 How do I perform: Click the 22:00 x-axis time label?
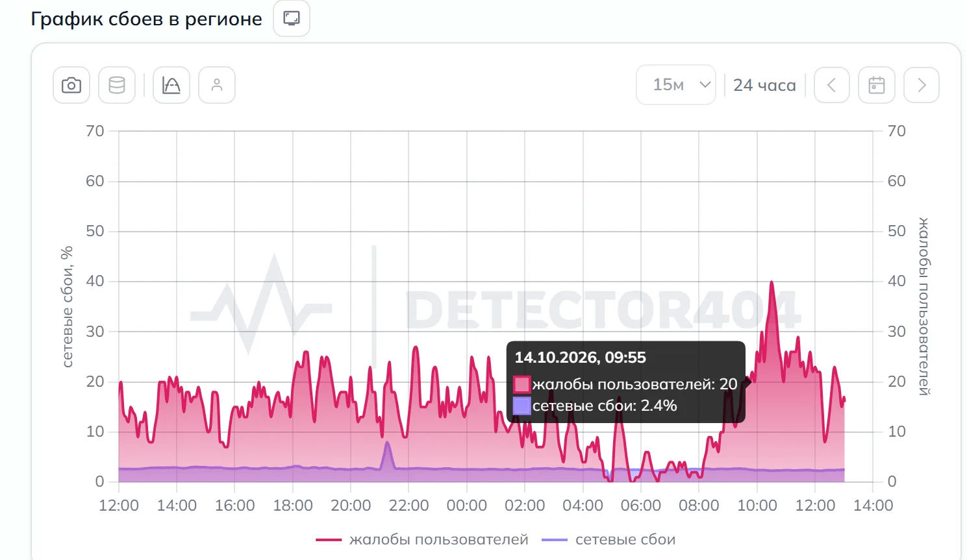tap(408, 505)
